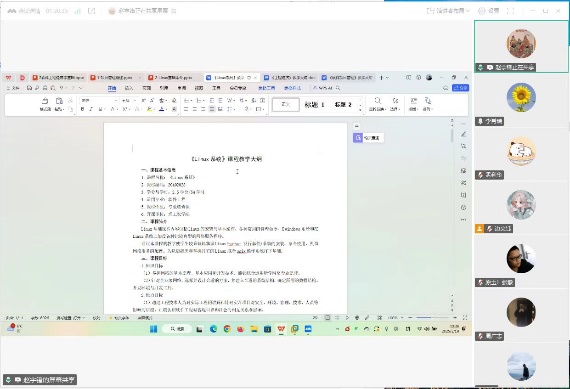Toggle italic formatting button
570x389 pixels.
[91, 109]
